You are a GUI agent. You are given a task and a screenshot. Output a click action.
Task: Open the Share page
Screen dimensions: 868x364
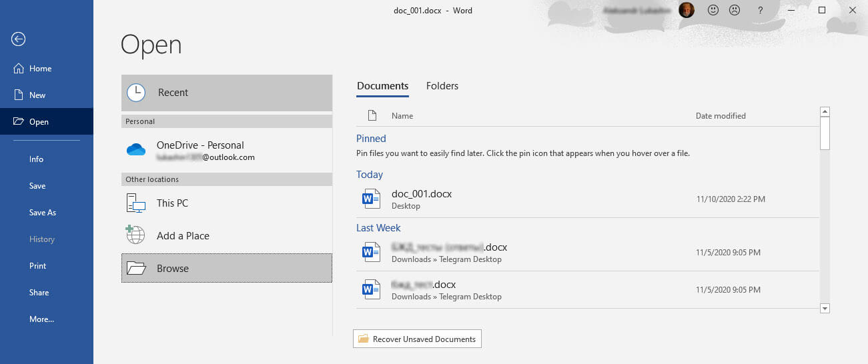pos(39,292)
